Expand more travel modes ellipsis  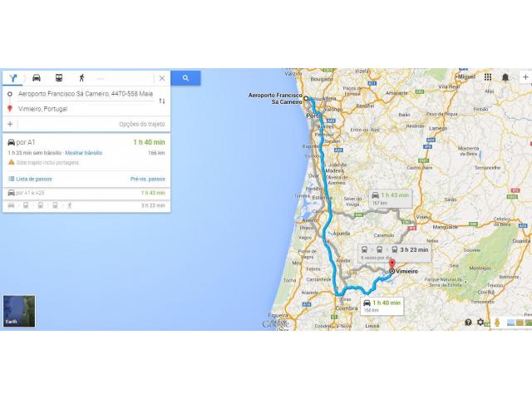(101, 79)
